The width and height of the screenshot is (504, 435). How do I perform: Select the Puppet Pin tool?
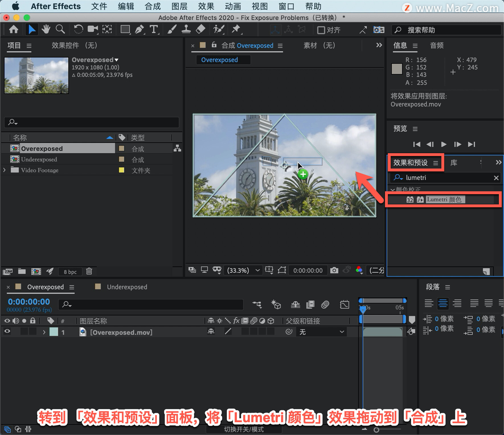pyautogui.click(x=236, y=29)
